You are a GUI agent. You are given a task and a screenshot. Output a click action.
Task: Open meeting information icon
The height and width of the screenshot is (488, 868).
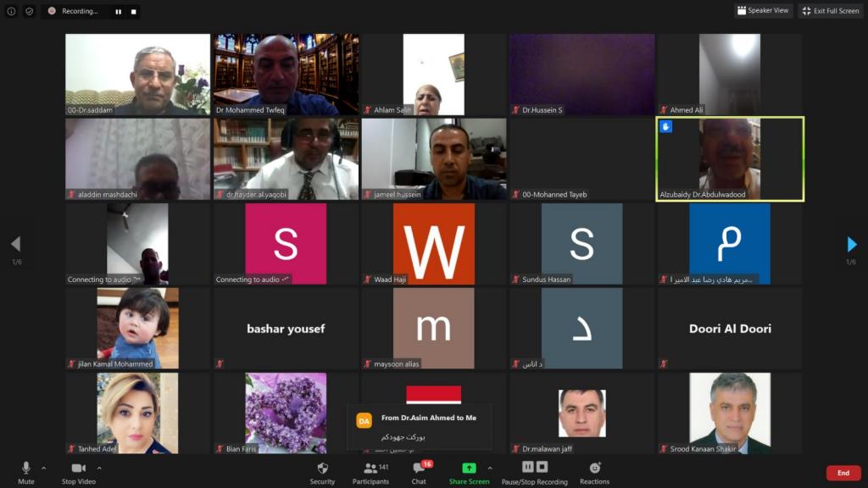11,11
